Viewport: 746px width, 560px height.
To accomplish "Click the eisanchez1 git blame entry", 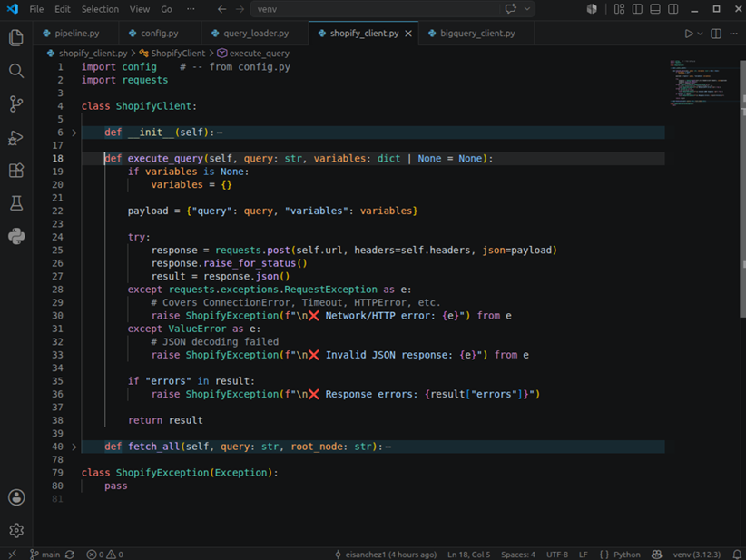I will [x=386, y=555].
